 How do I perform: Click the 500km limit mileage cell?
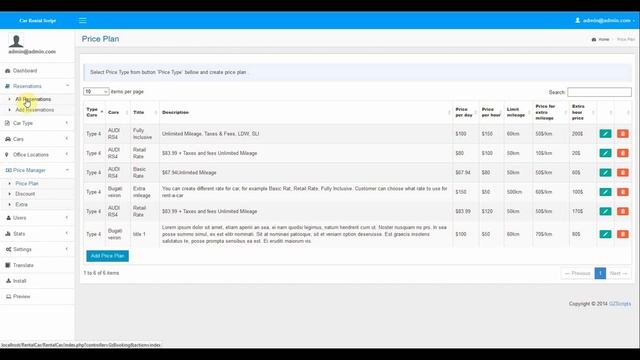click(518, 192)
